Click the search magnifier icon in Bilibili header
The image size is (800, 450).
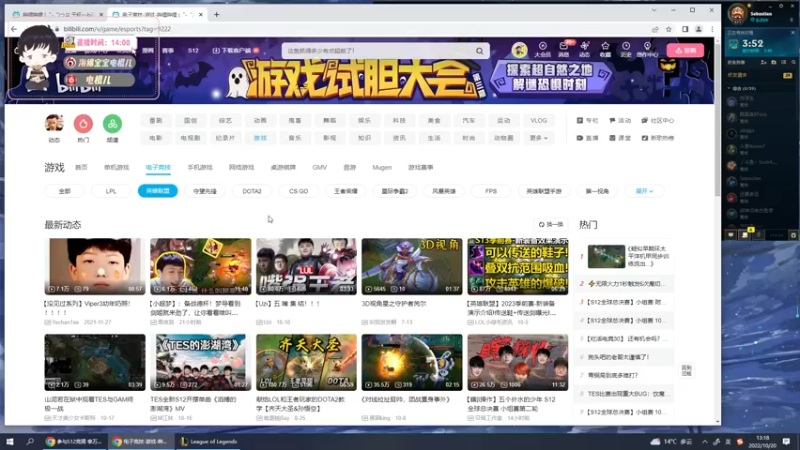coord(480,51)
